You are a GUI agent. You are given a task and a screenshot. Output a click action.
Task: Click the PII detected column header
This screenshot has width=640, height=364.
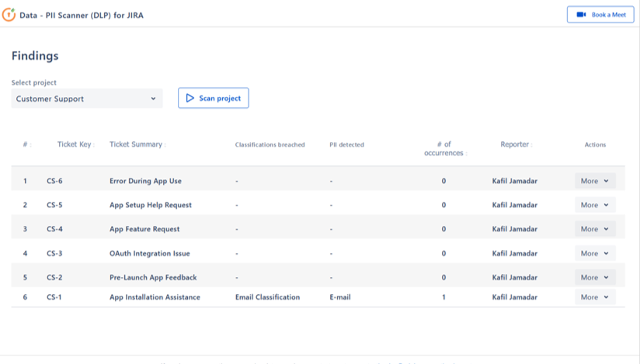(x=346, y=144)
